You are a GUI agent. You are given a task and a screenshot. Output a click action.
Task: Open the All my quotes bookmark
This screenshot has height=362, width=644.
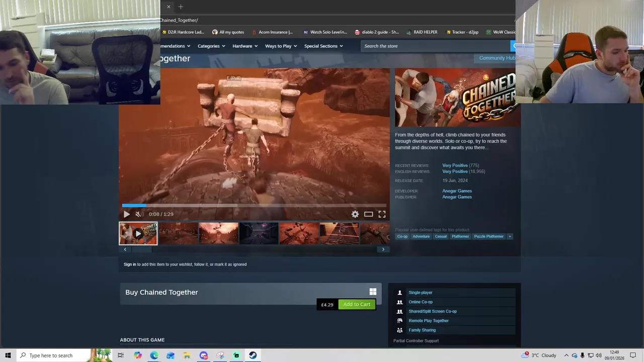click(228, 32)
